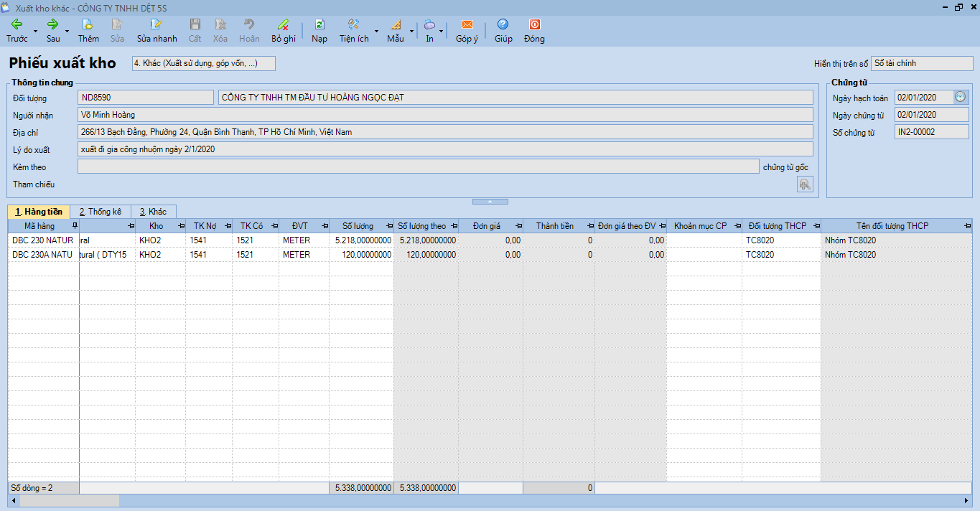Toggle pin on Khoản mục CP column
The width and height of the screenshot is (980, 511).
click(x=737, y=226)
